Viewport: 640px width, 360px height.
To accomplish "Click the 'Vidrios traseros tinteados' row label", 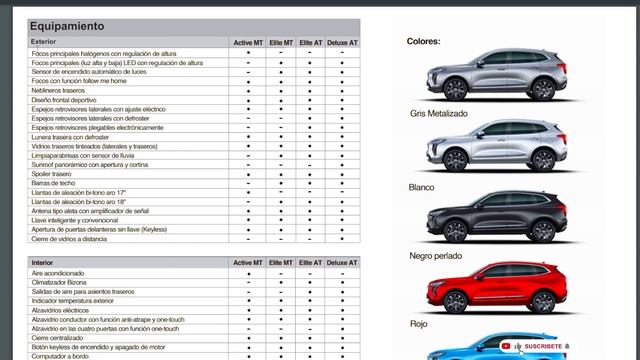I will tap(94, 146).
